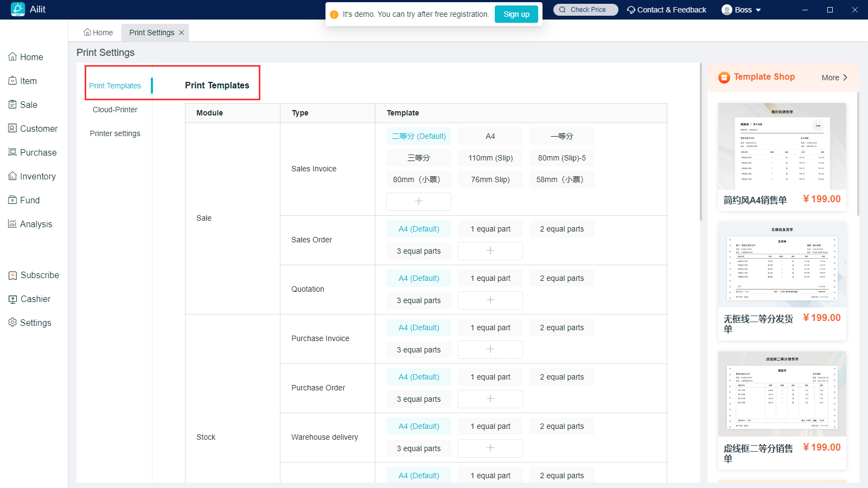868x488 pixels.
Task: Click the Customer sidebar icon
Action: (x=12, y=129)
